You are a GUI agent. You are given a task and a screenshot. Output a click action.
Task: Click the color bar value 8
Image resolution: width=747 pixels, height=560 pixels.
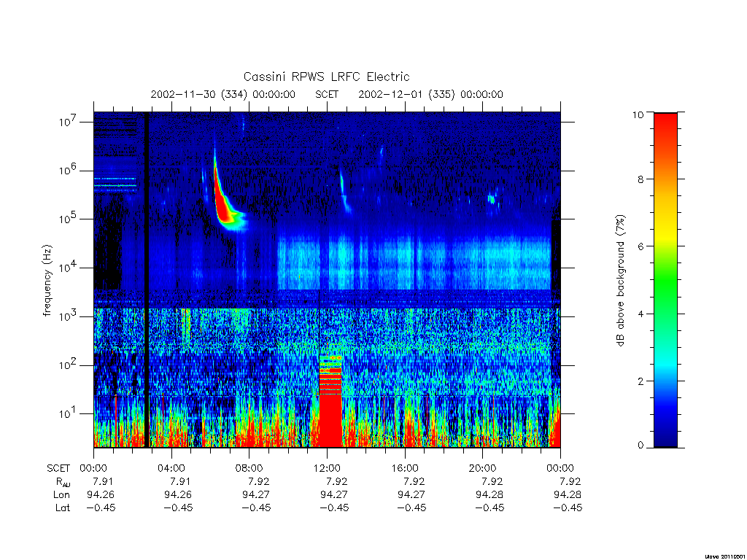640,179
